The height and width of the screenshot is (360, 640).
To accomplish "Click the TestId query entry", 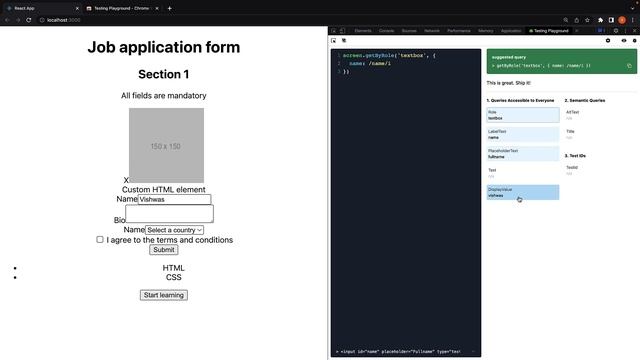I will [x=600, y=170].
